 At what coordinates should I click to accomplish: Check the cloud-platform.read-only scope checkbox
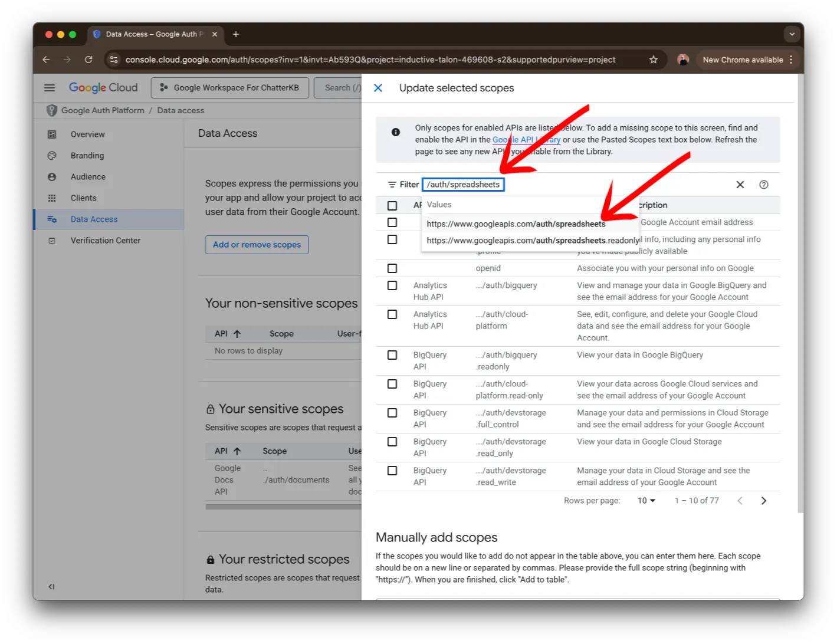[392, 384]
